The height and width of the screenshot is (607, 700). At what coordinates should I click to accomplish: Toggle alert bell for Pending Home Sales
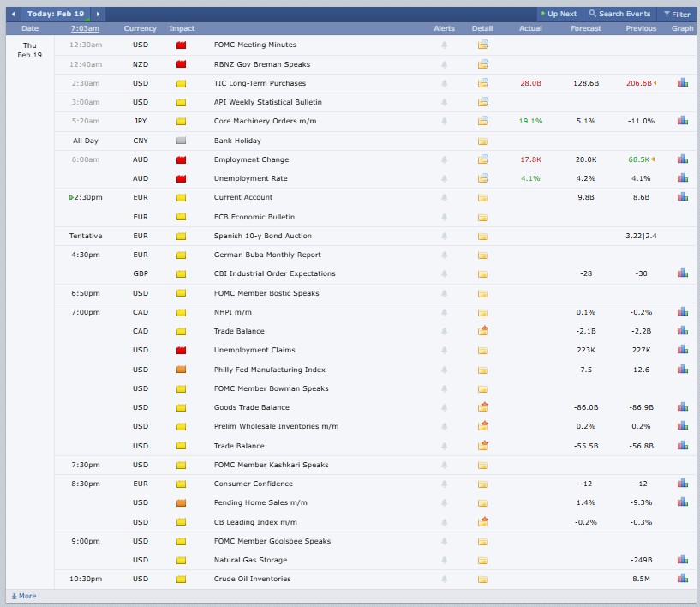tap(444, 502)
